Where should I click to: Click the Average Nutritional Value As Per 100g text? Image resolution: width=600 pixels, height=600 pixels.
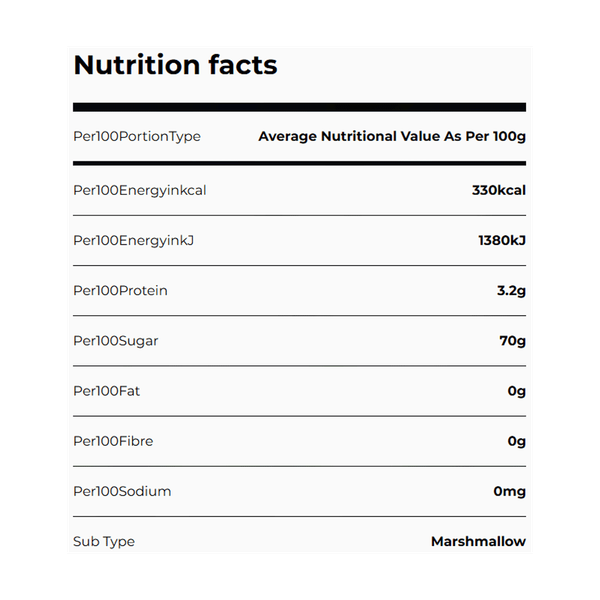(x=391, y=136)
